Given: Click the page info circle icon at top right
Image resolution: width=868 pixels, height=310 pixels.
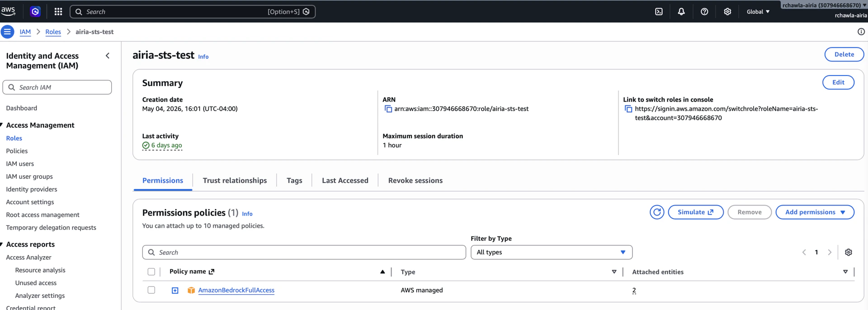Looking at the screenshot, I should coord(861,32).
